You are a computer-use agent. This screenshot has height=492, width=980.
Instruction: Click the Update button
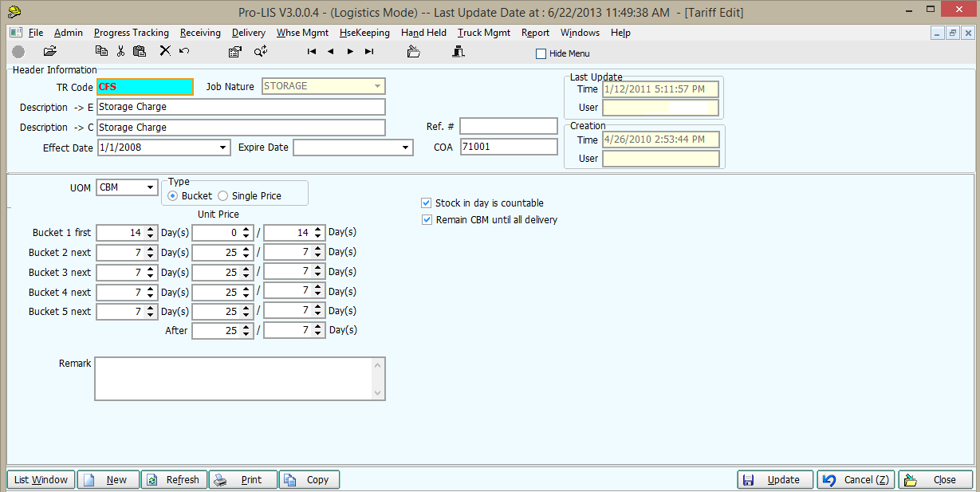tap(775, 480)
